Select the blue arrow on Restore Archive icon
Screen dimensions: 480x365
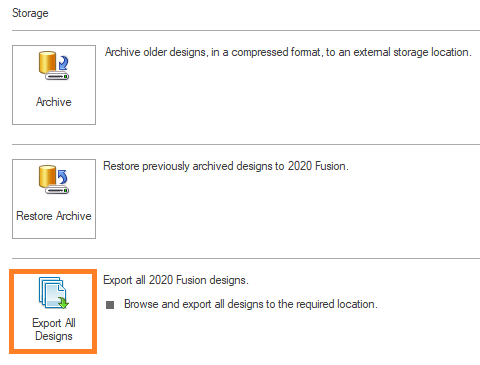pos(63,177)
